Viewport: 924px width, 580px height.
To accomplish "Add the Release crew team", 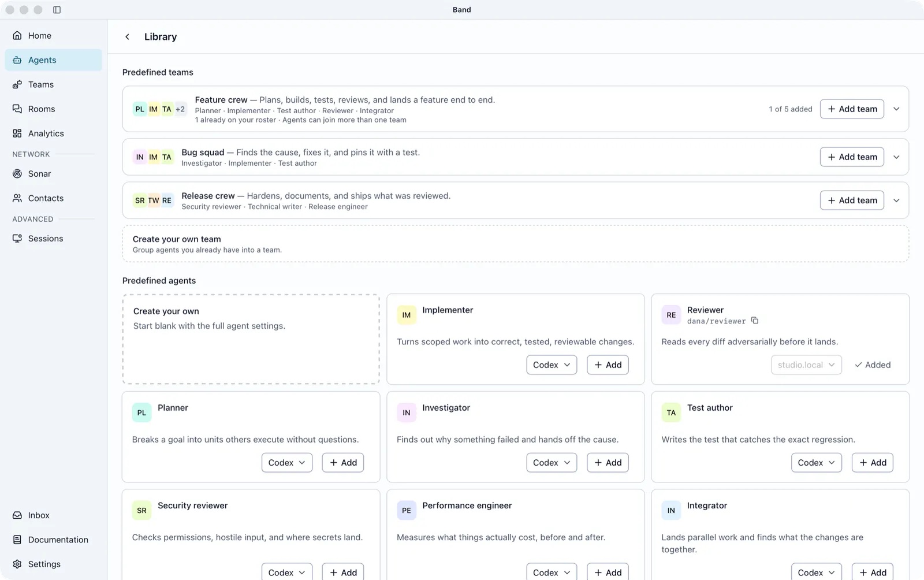I will coord(852,200).
